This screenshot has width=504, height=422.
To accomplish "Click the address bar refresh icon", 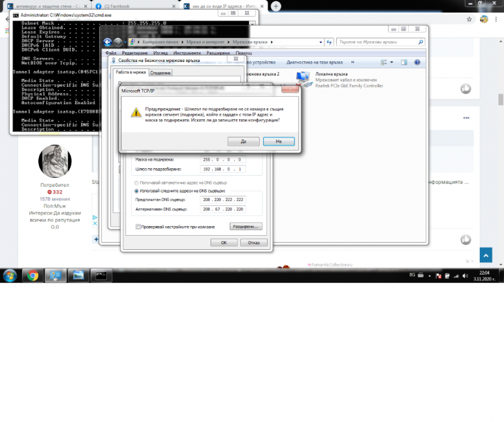I will point(329,42).
